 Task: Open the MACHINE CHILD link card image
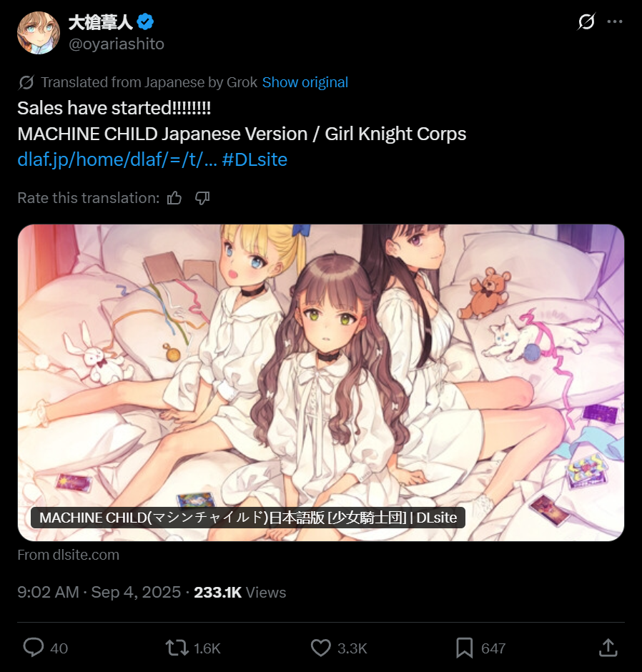pyautogui.click(x=320, y=382)
